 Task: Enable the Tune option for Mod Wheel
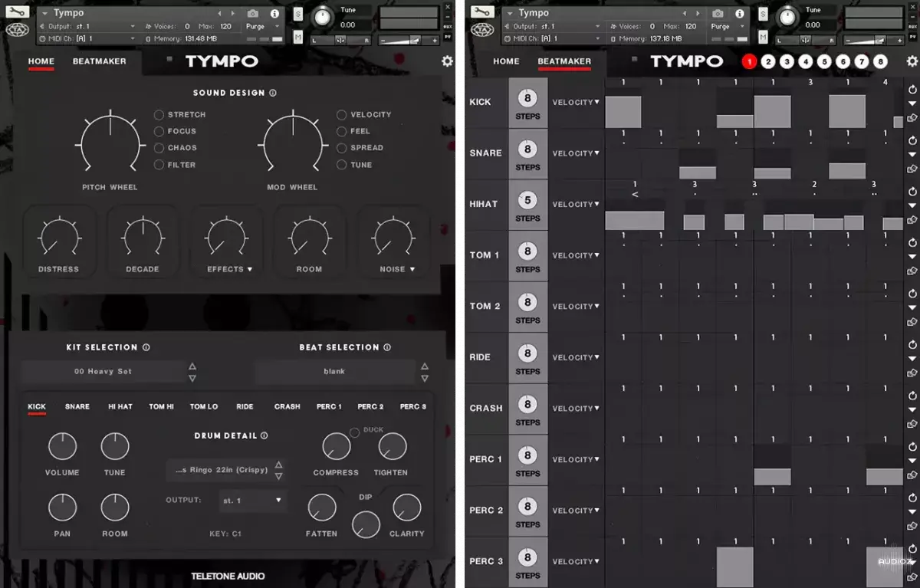(341, 165)
